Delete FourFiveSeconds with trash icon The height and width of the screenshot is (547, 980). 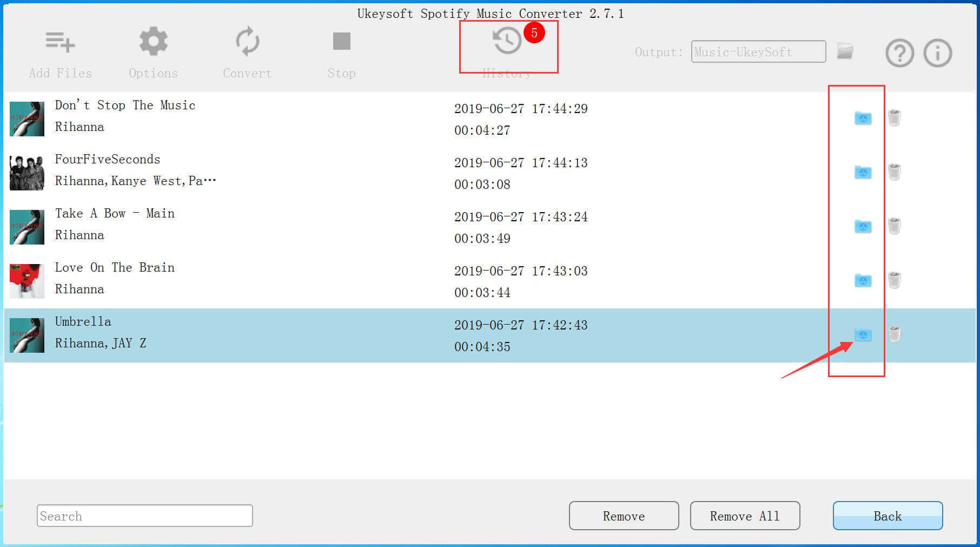pos(894,172)
